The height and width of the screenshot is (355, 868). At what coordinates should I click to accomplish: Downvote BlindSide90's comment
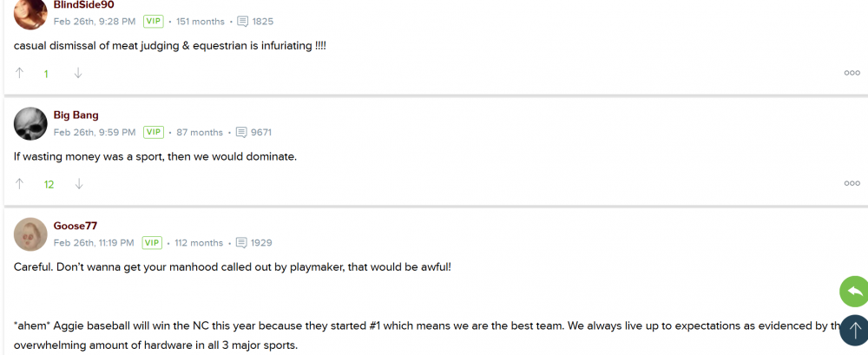pyautogui.click(x=78, y=74)
